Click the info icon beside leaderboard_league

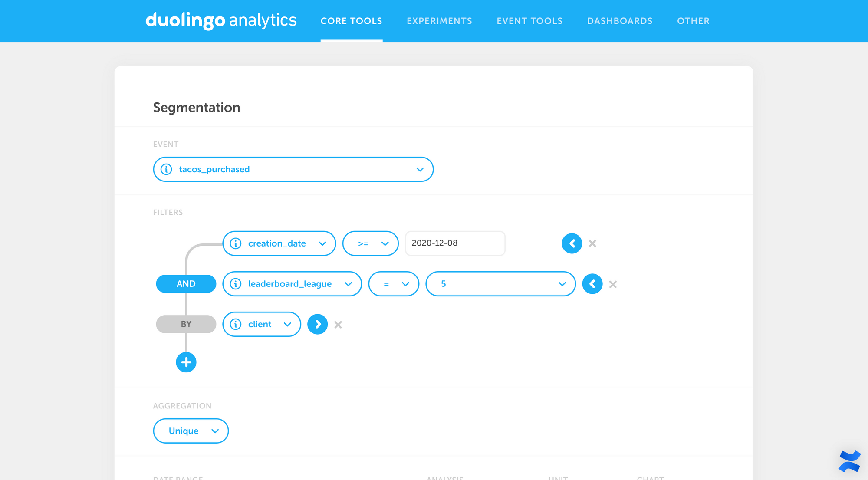point(235,284)
